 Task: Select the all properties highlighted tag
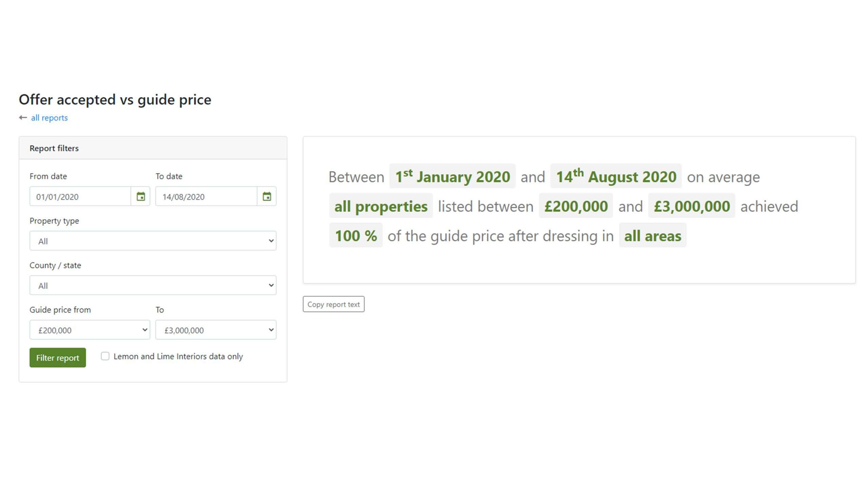click(x=381, y=206)
